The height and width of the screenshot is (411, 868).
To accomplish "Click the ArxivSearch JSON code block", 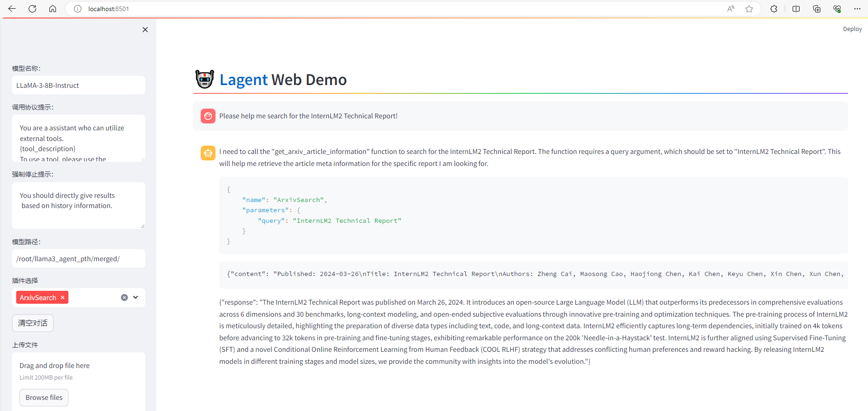I will coord(534,215).
